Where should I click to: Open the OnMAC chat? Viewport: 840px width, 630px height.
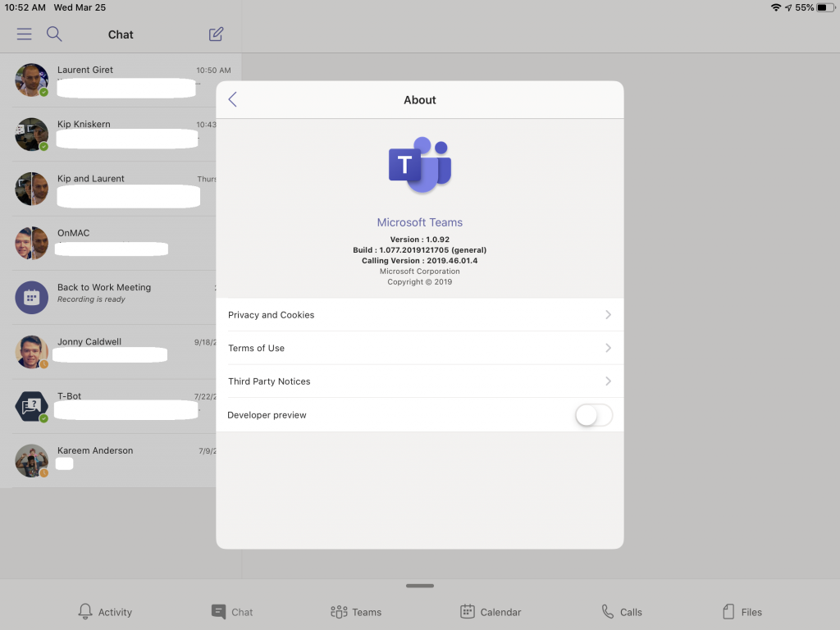point(108,243)
